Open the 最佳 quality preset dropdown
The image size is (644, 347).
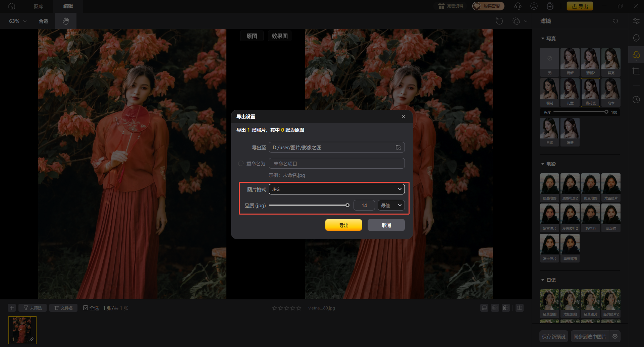pos(391,205)
